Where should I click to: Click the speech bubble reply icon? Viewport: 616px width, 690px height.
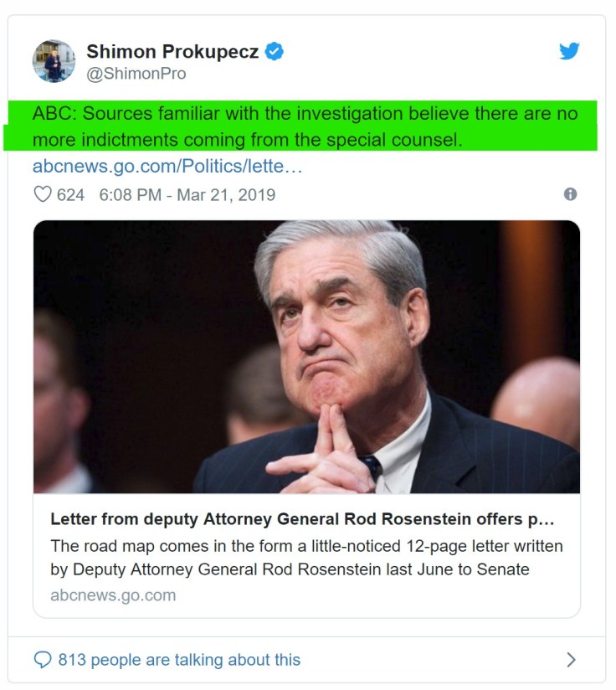[42, 659]
